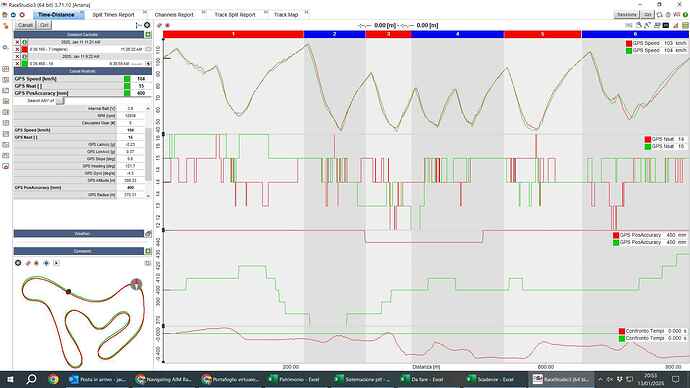Switch to the Split Times Report tab
This screenshot has width=690, height=388.
pyautogui.click(x=113, y=15)
